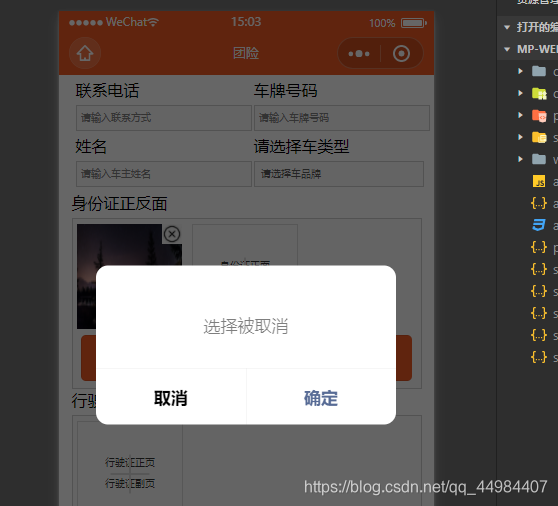Collapse the MP-WEI project section

507,49
